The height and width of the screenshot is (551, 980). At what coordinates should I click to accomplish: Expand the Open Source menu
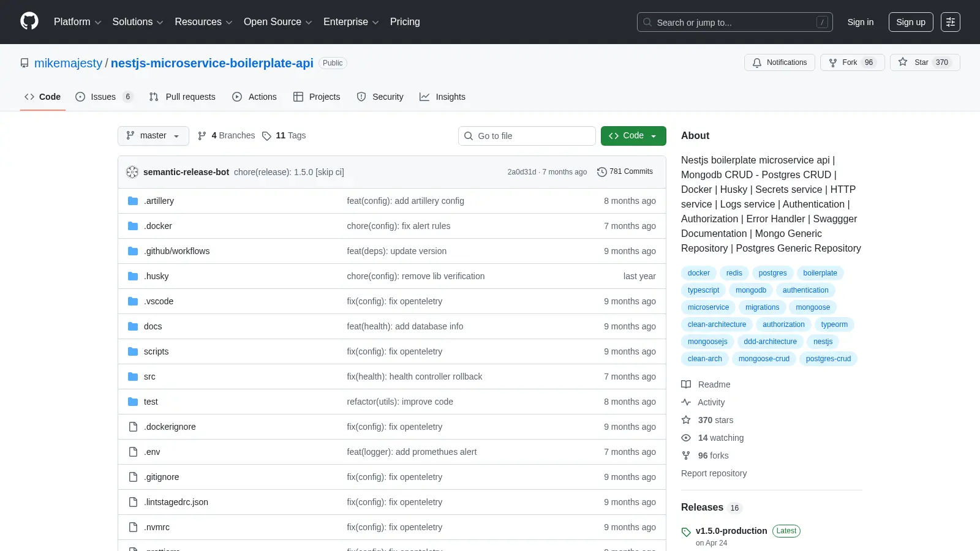click(x=278, y=22)
